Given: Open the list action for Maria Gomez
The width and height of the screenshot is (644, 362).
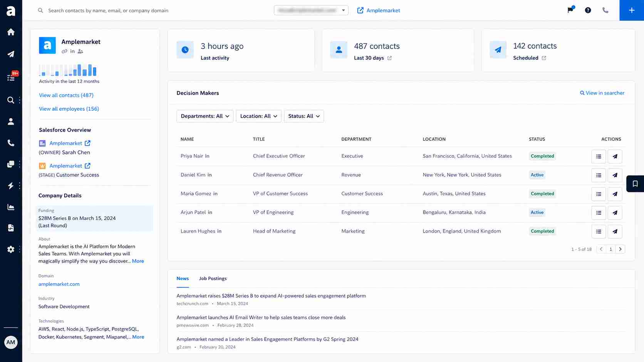Looking at the screenshot, I should pyautogui.click(x=599, y=194).
